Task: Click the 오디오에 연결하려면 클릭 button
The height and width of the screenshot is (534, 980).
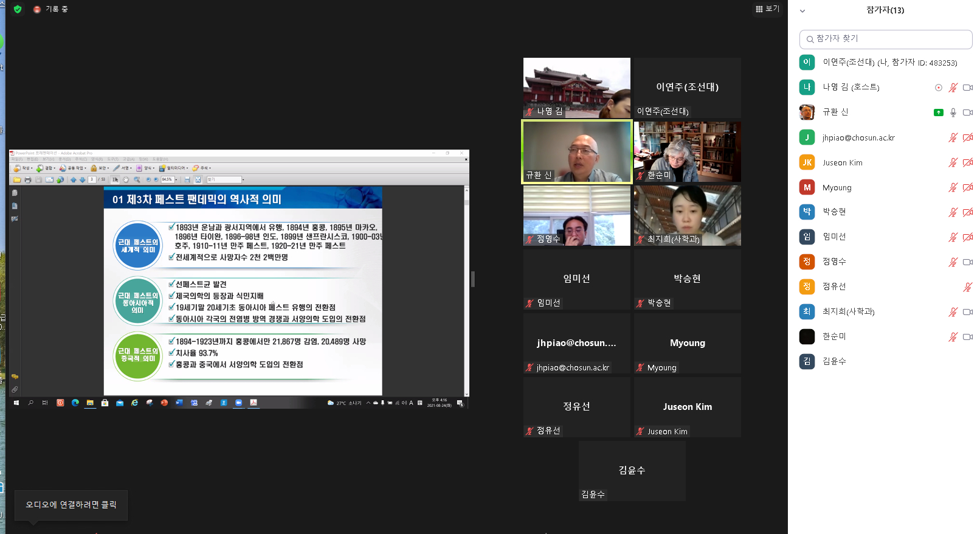Action: point(71,505)
